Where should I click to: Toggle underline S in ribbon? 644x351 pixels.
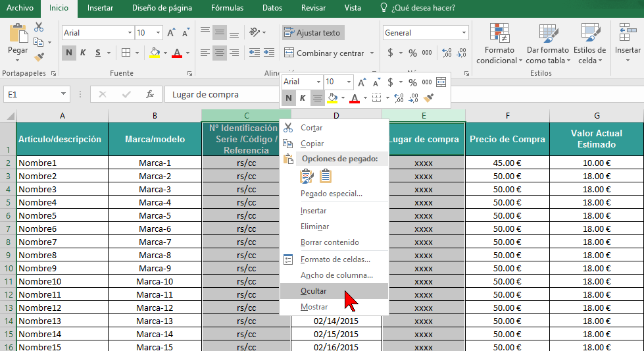click(98, 53)
